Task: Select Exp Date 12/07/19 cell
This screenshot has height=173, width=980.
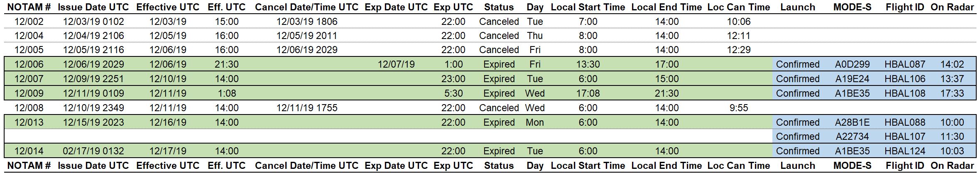Action: pos(396,64)
